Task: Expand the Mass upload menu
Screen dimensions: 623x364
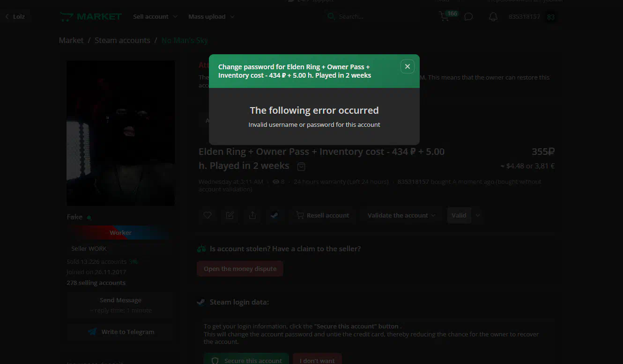Action: point(211,16)
